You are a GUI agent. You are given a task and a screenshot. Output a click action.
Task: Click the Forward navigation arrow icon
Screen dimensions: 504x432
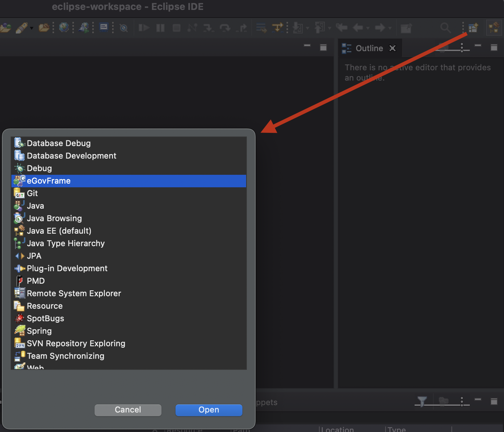point(380,28)
